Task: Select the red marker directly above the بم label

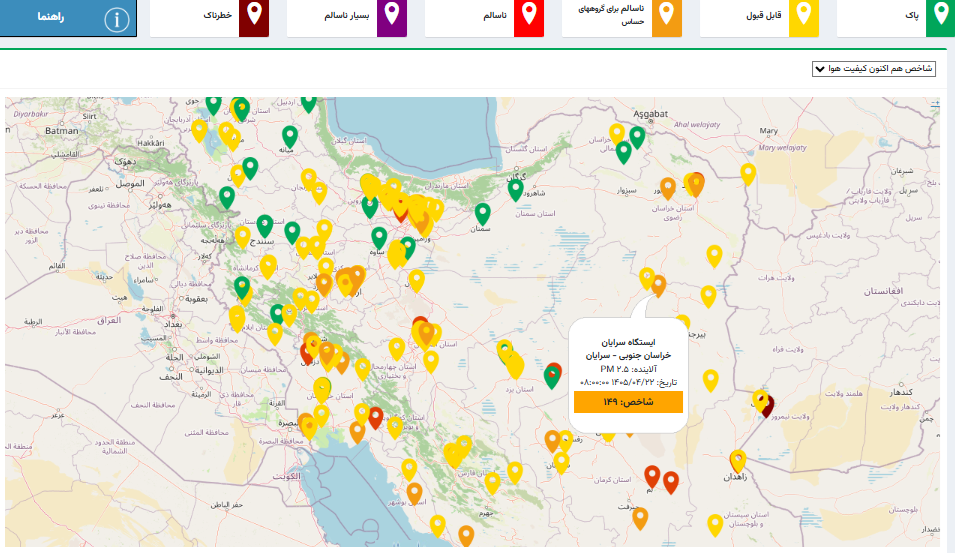Action: tap(652, 476)
